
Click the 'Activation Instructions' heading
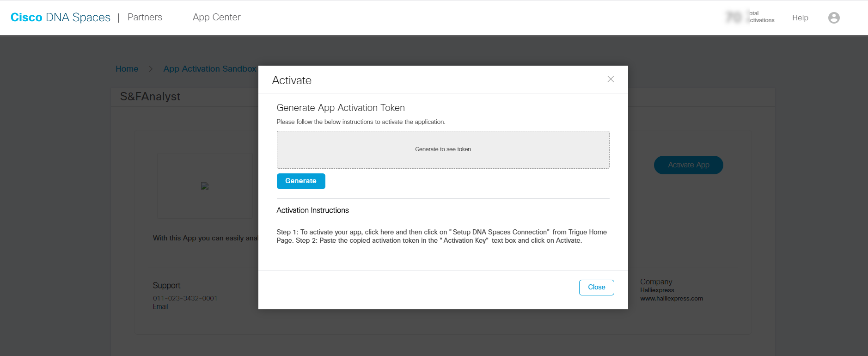coord(312,210)
